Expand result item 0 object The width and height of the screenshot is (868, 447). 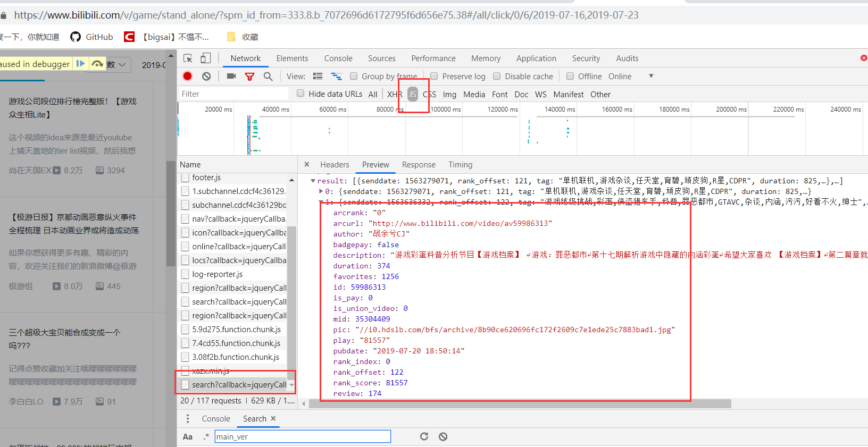point(321,191)
